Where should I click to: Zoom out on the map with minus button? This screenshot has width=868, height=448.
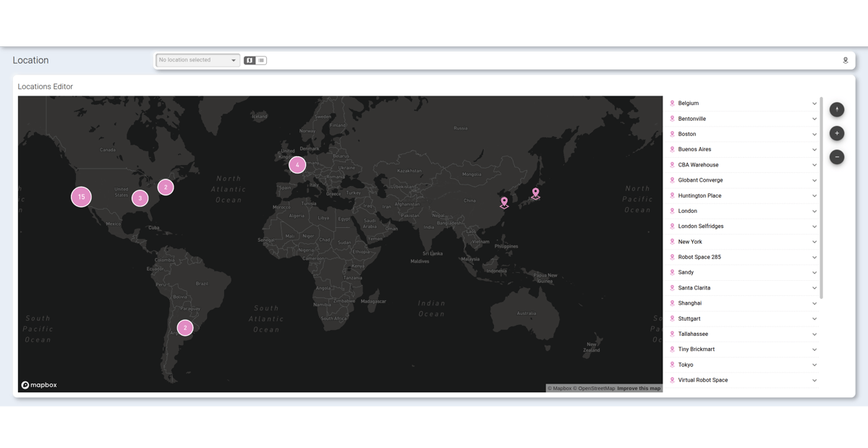837,157
